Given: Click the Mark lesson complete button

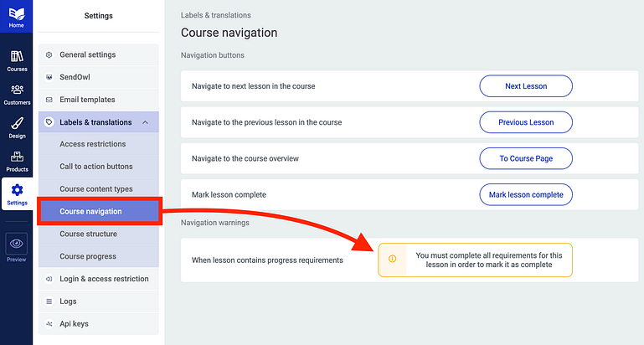Looking at the screenshot, I should click(526, 194).
